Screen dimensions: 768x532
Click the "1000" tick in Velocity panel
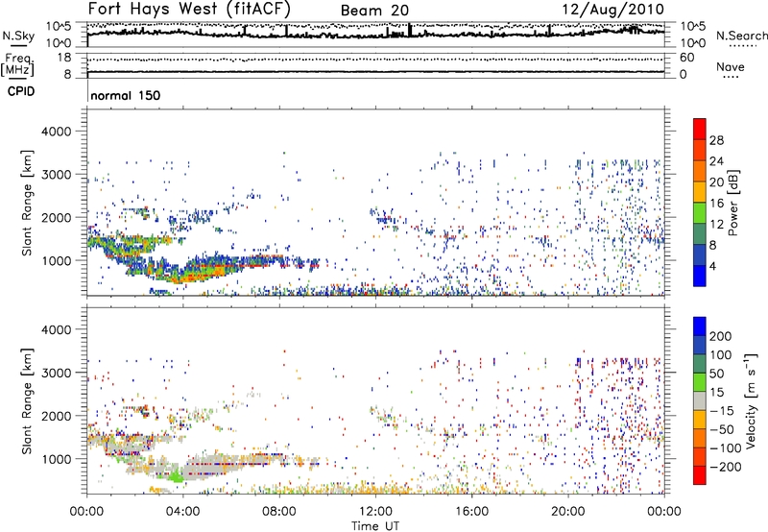click(x=57, y=459)
